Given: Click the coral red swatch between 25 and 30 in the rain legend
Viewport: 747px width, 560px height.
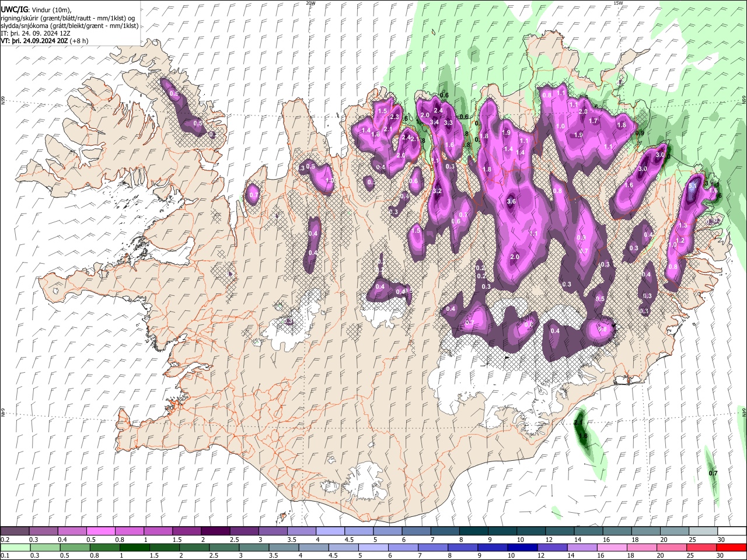Looking at the screenshot, I should click(701, 547).
